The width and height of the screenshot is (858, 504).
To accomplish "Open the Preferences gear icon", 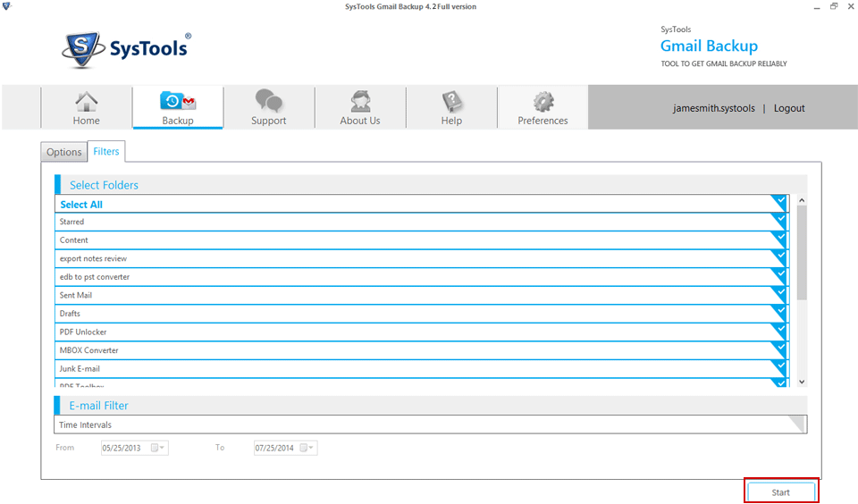I will click(543, 102).
